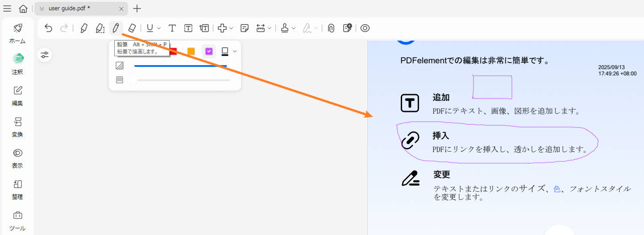
Task: Click the line thickness slider track
Action: [182, 80]
